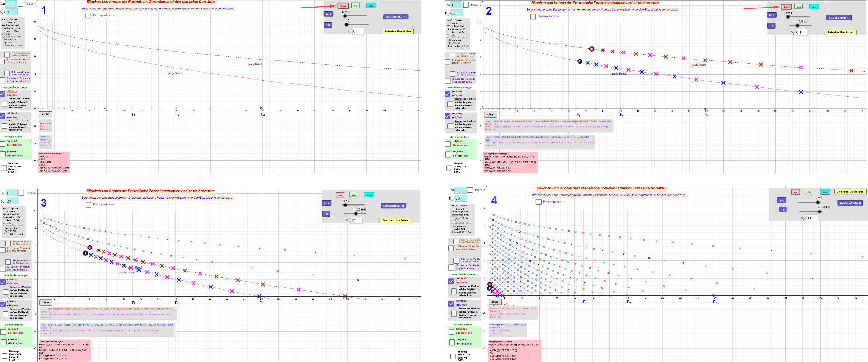This screenshot has height=362, width=868.
Task: Click the red Start button in panel 4
Action: pyautogui.click(x=795, y=192)
